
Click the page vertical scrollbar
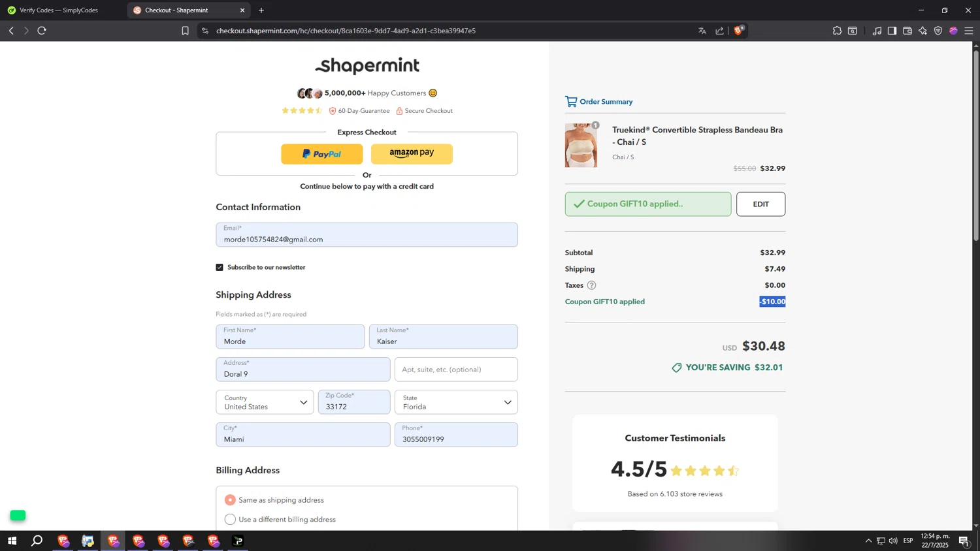pyautogui.click(x=976, y=146)
